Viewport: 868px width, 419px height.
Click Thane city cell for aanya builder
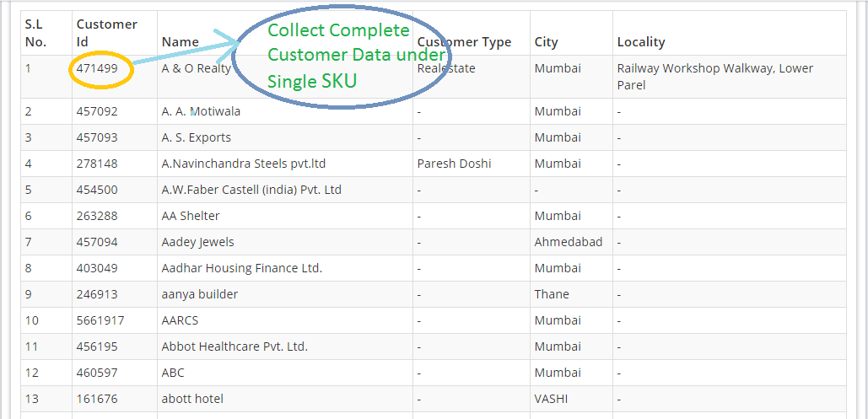552,294
